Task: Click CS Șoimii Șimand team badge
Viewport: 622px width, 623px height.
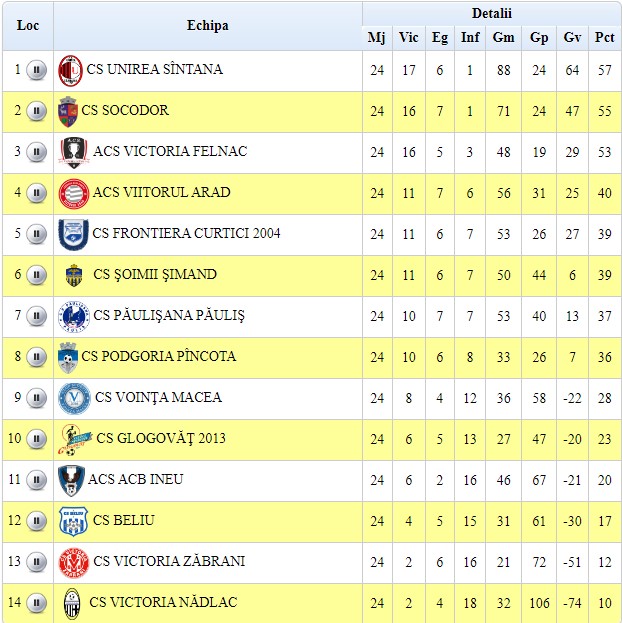Action: (73, 275)
